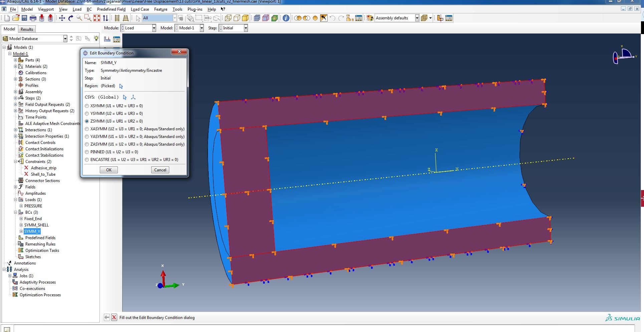
Task: Switch to the Results tab
Action: [x=27, y=29]
